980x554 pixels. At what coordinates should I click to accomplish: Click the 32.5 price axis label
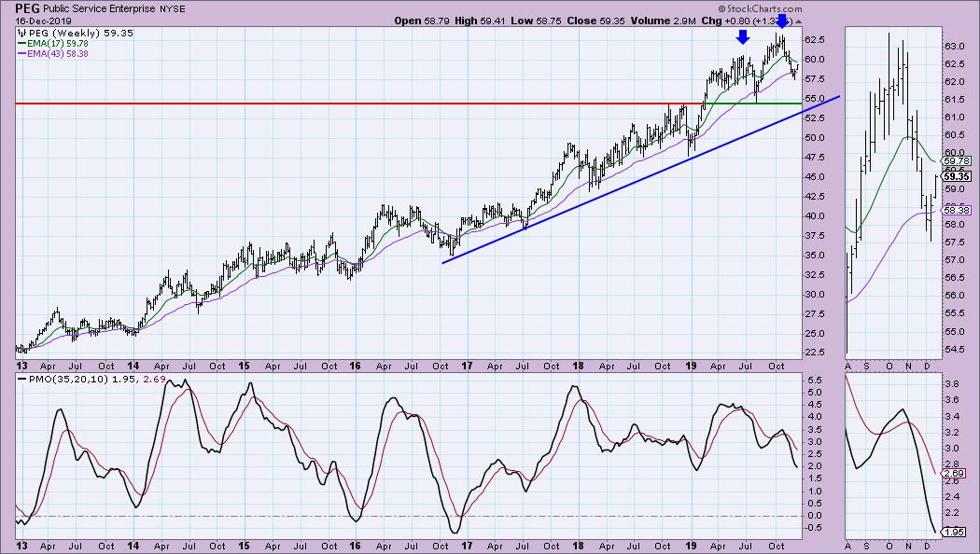[815, 275]
